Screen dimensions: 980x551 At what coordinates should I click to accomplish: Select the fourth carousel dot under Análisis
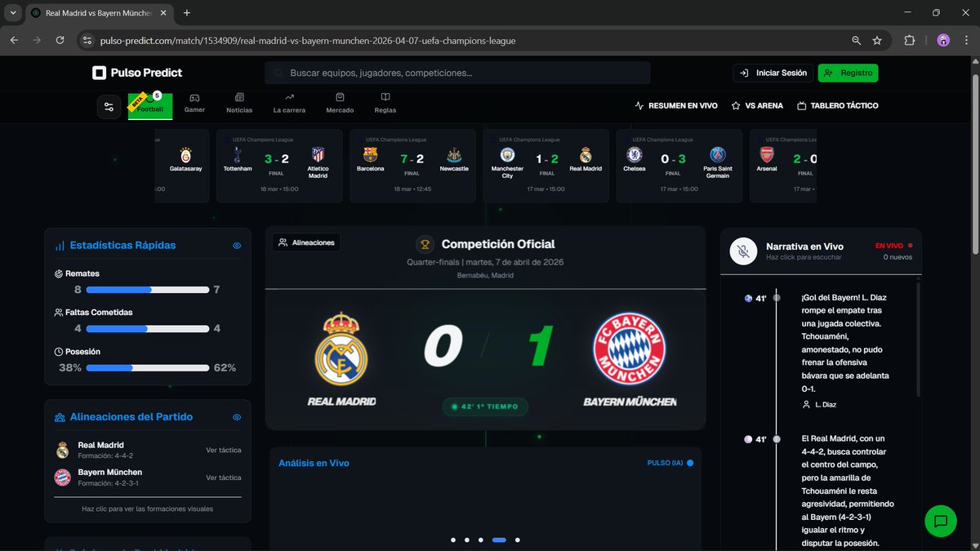pos(499,540)
